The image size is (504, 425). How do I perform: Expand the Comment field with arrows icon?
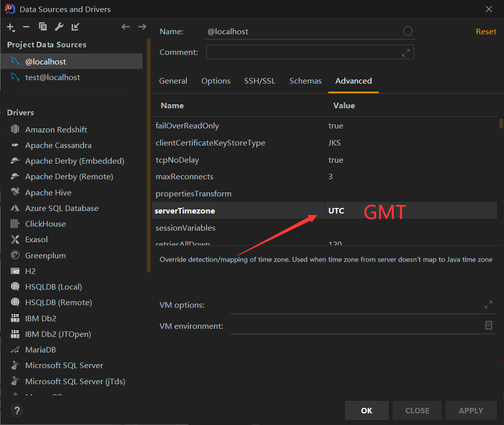(x=406, y=53)
